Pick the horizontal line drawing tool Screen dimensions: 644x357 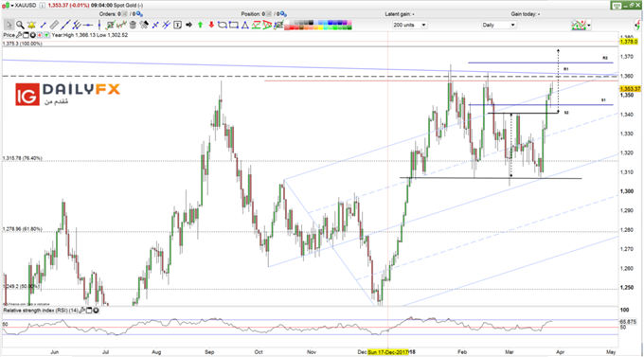coord(88,25)
